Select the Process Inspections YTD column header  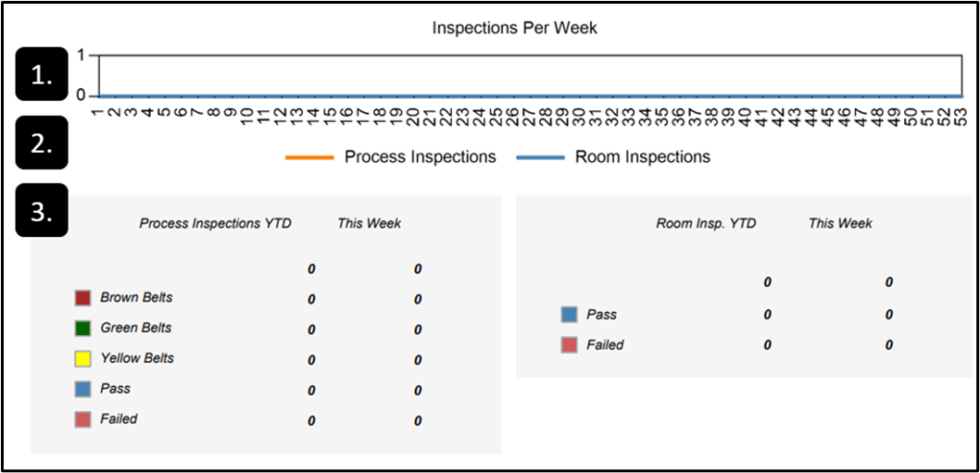(x=215, y=223)
